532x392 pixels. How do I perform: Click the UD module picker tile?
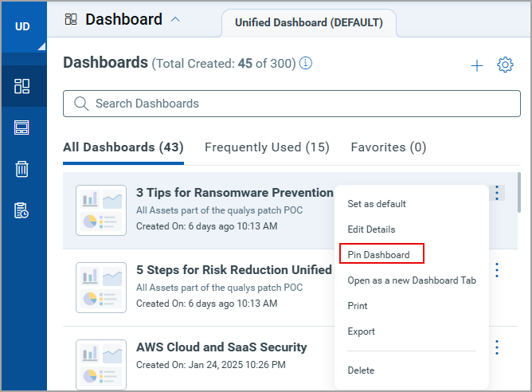[x=24, y=27]
